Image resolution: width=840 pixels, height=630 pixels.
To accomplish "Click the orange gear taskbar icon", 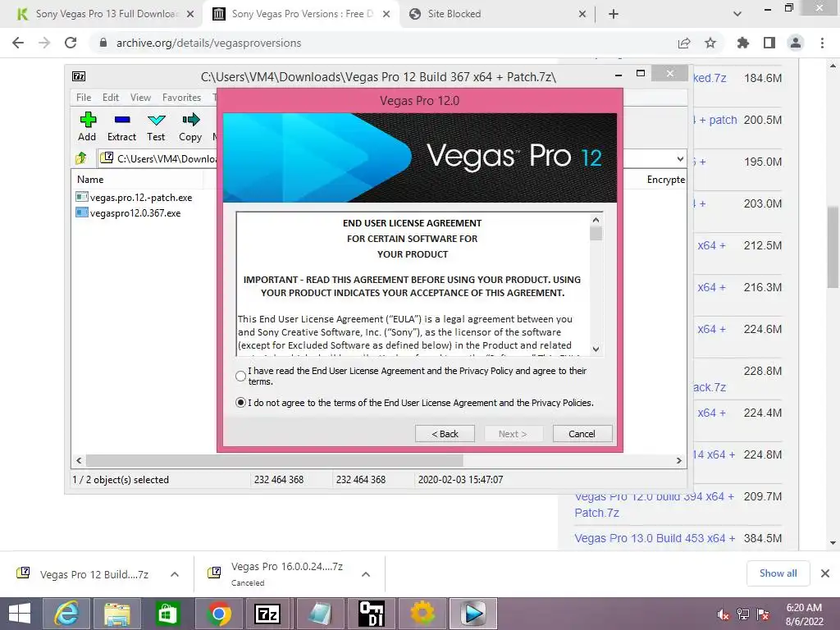I will [422, 614].
